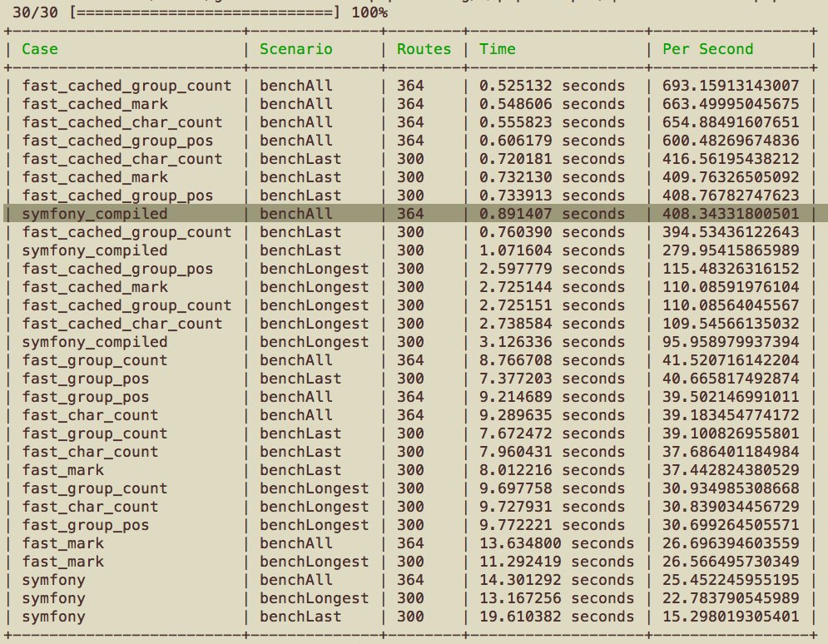Click "fast_cached_mark" in the 663.49995045675 row
The height and width of the screenshot is (644, 828).
tap(95, 104)
